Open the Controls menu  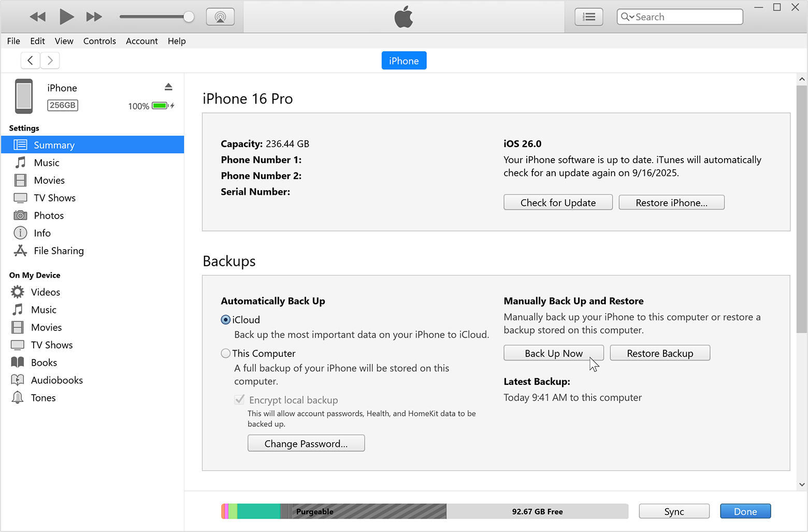click(99, 41)
